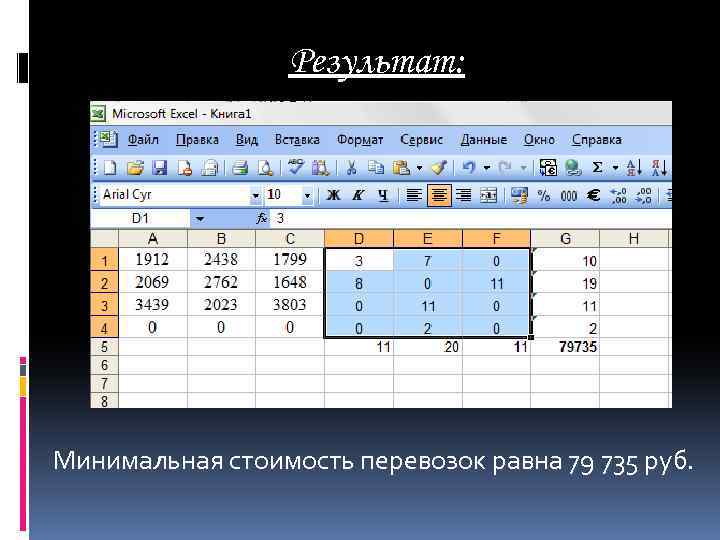Align text right
This screenshot has height=540, width=720.
point(463,196)
